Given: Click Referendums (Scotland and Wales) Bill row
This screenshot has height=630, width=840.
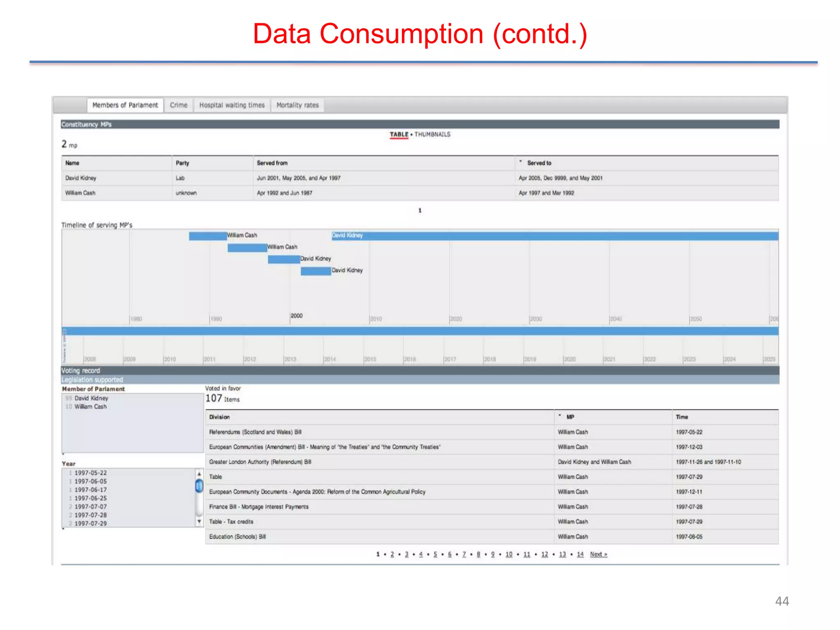Looking at the screenshot, I should pyautogui.click(x=492, y=432).
